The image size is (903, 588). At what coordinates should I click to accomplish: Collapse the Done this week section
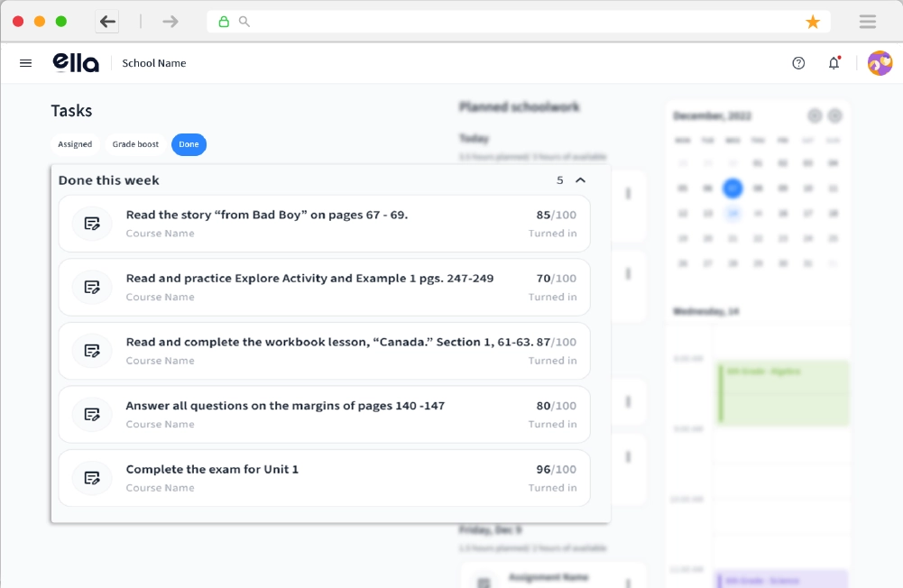pos(580,180)
